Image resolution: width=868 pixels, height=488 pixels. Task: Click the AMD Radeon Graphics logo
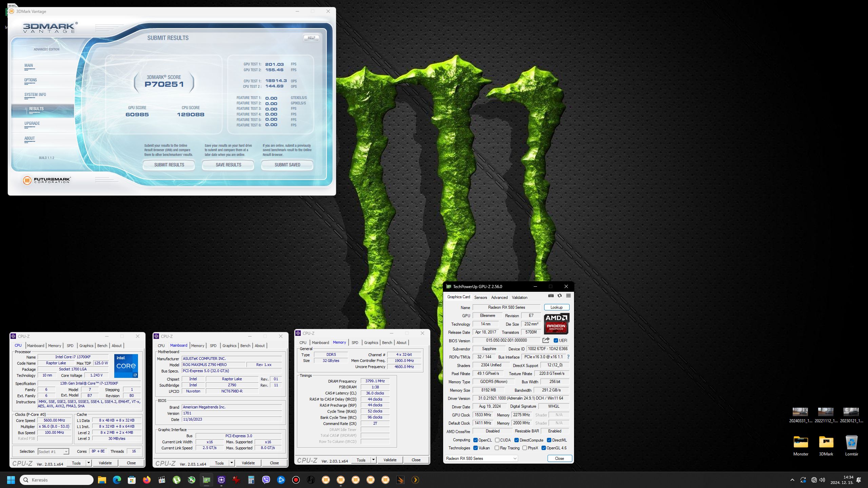(x=556, y=324)
